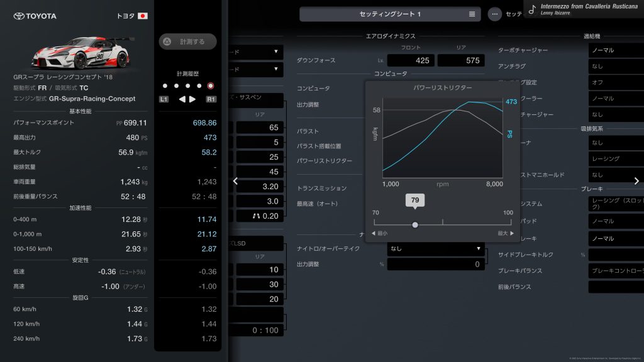The height and width of the screenshot is (362, 644).
Task: Select the サイドブレーキトルク value field
Action: coord(616,255)
